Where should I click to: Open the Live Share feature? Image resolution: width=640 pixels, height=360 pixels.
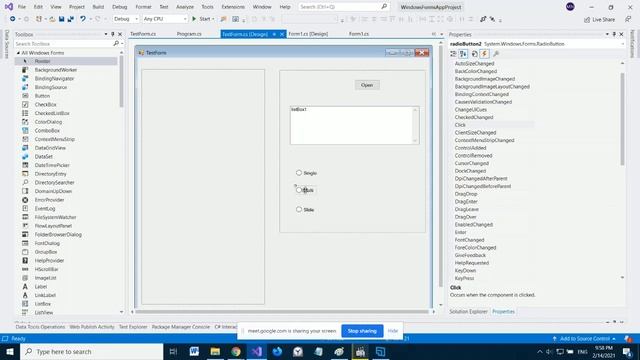click(599, 20)
